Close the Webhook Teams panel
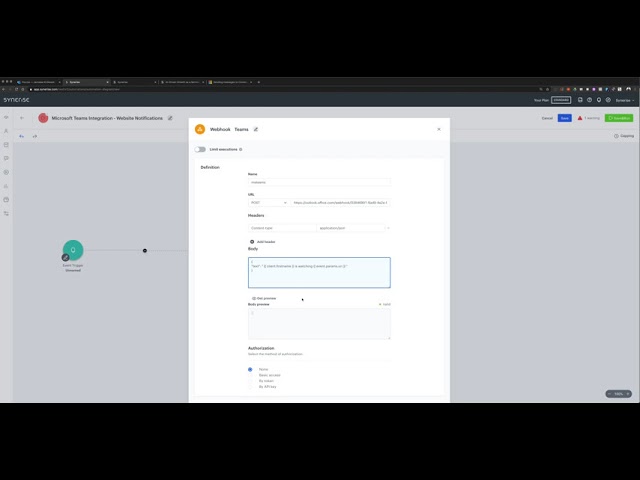The height and width of the screenshot is (480, 640). (439, 129)
